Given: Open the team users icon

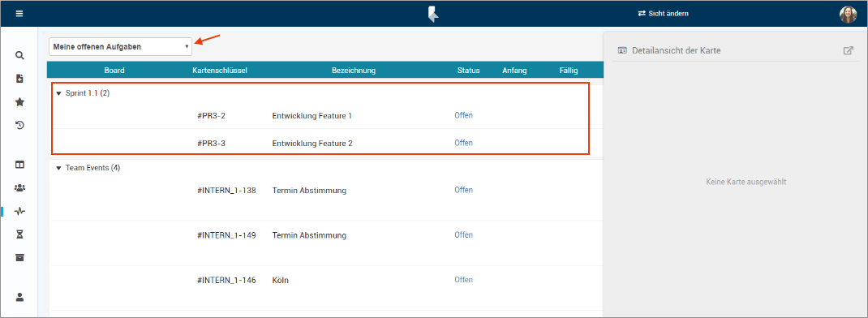Looking at the screenshot, I should (19, 188).
